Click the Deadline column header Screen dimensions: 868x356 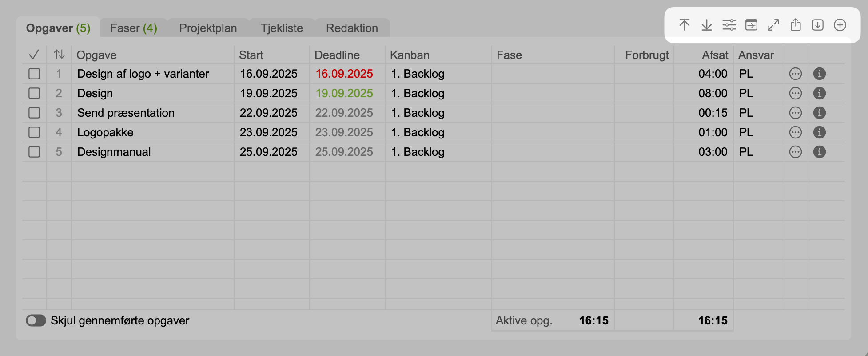tap(337, 55)
